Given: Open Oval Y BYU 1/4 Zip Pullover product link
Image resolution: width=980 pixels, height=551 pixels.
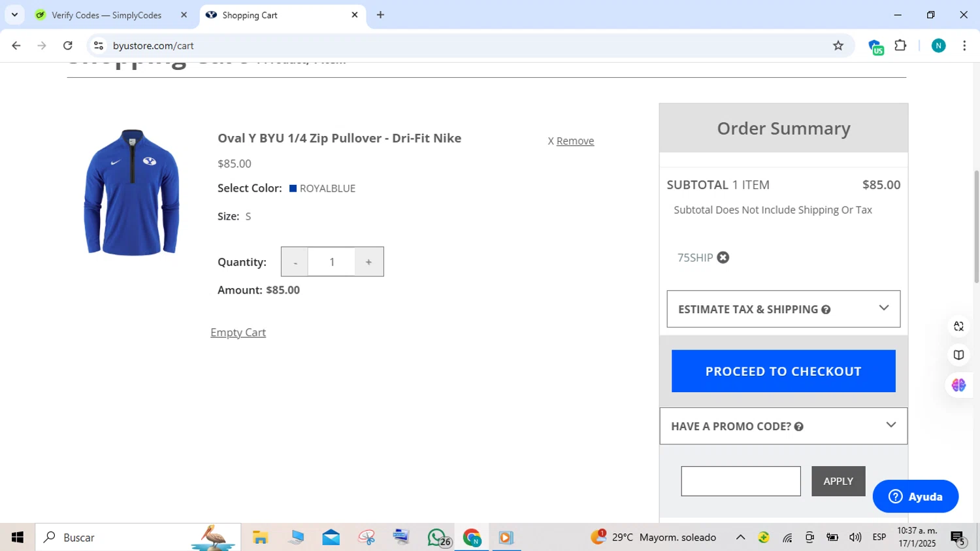Looking at the screenshot, I should pos(339,139).
